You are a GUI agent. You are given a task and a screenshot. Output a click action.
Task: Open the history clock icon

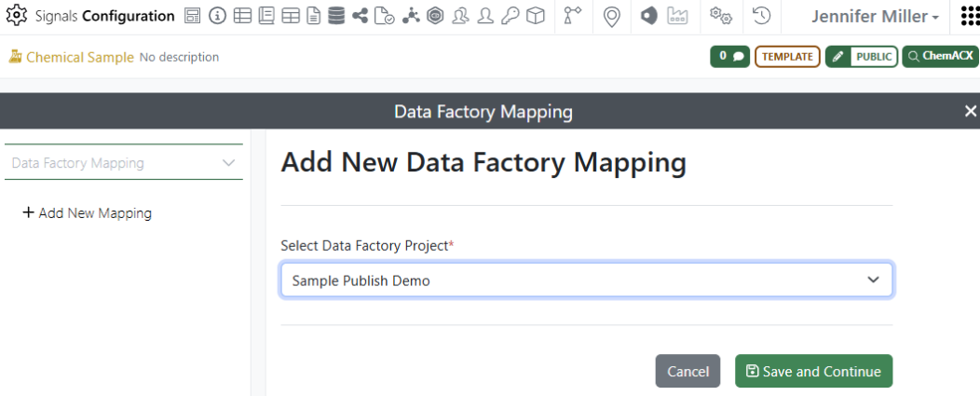click(x=761, y=16)
